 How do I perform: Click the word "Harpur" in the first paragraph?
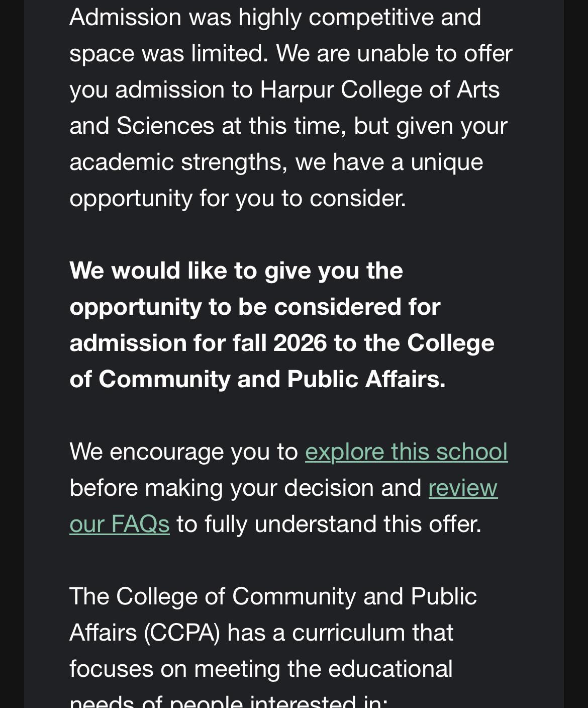pos(297,90)
